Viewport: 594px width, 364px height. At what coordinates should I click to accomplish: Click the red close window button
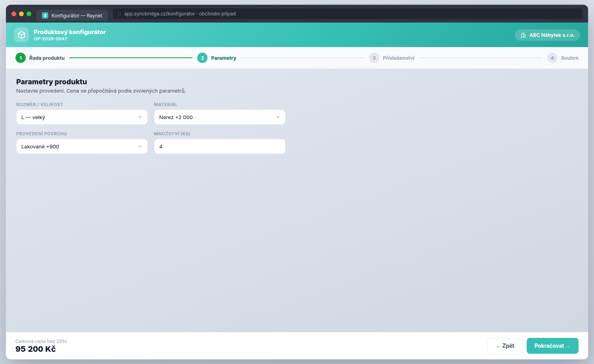pos(14,14)
